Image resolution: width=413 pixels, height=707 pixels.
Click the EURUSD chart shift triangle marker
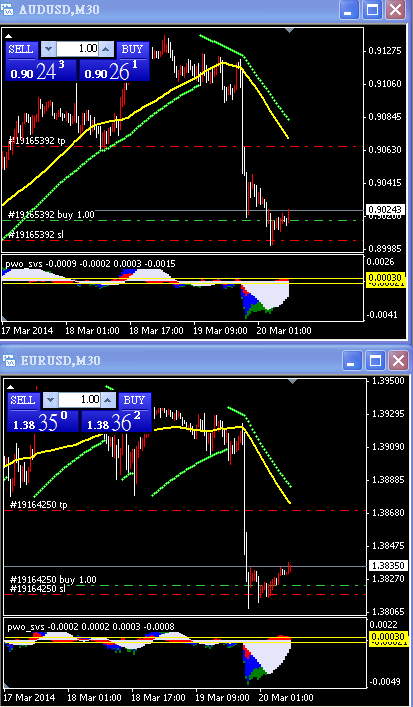tap(292, 381)
